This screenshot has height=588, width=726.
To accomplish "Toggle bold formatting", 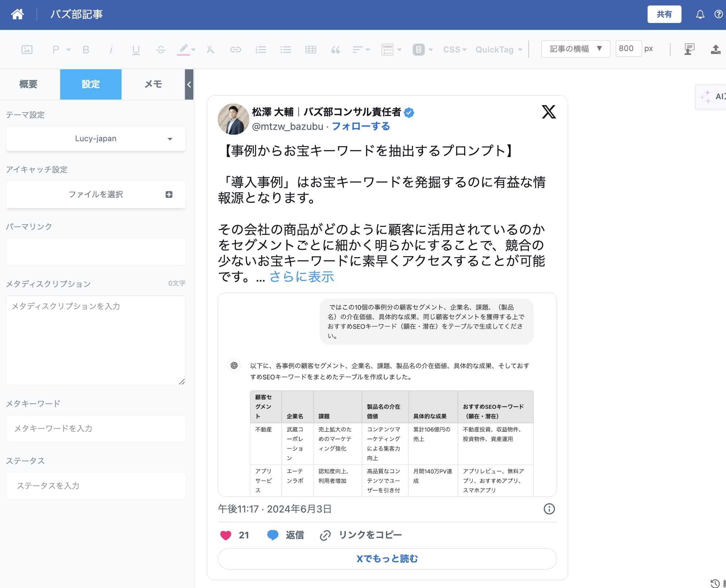I will (86, 50).
